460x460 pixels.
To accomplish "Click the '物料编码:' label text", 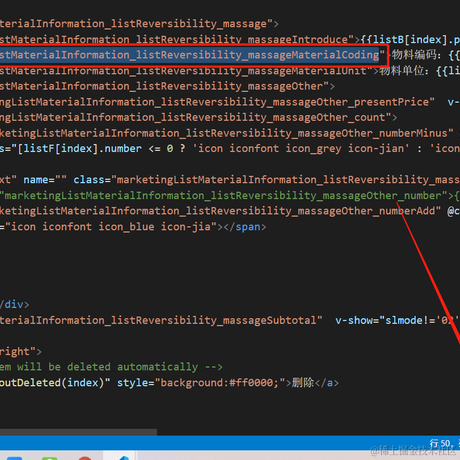I will pos(416,55).
